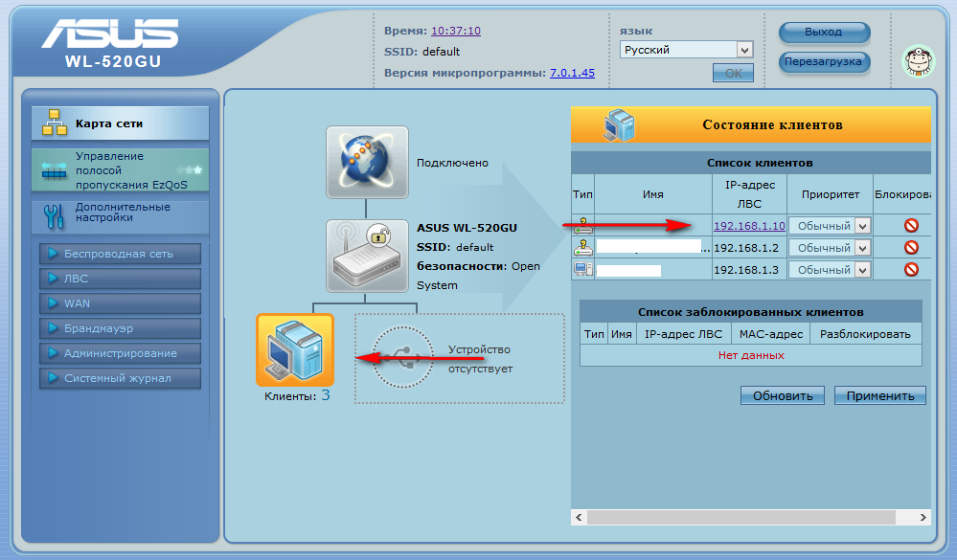This screenshot has height=560, width=957.
Task: Block the client 192.168.1.3
Action: coord(911,269)
